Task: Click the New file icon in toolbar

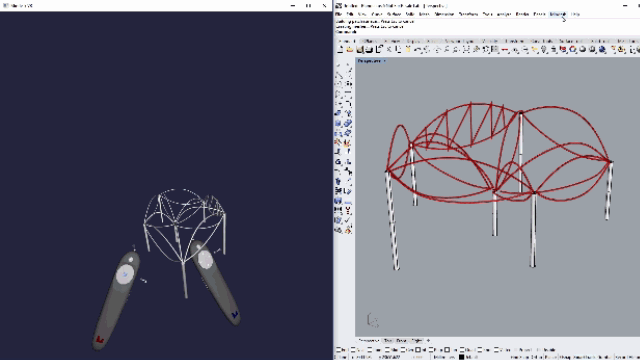Action: click(340, 49)
